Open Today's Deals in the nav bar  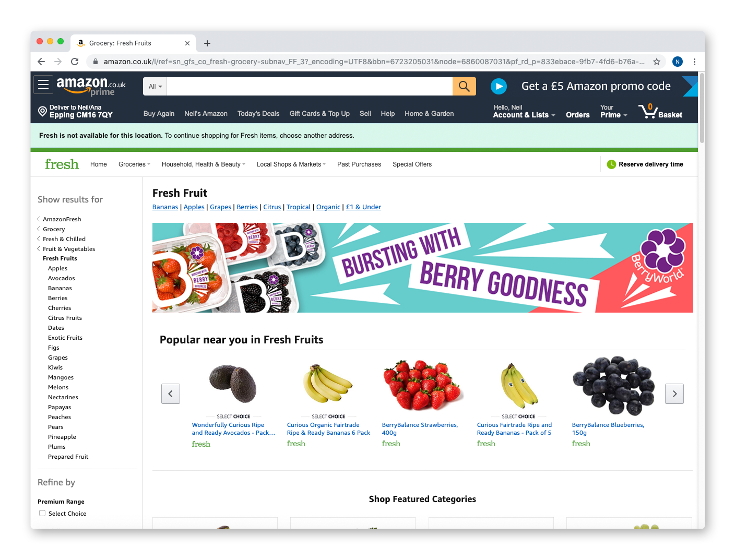pos(258,113)
